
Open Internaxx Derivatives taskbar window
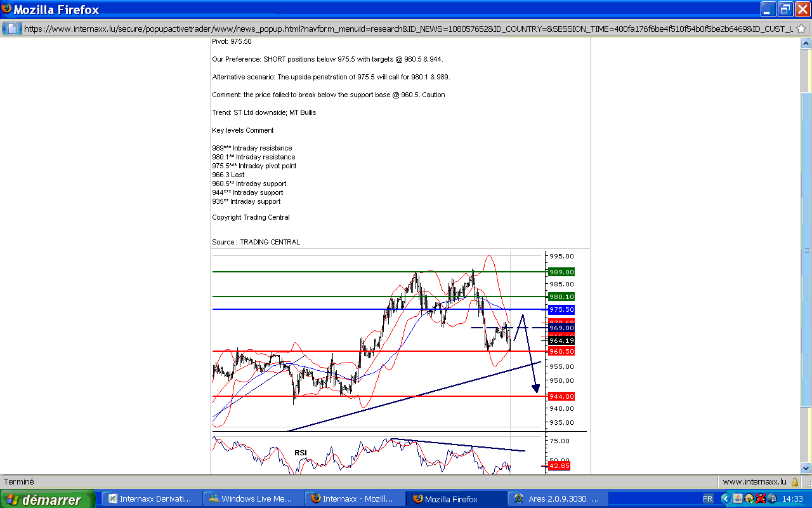point(150,499)
